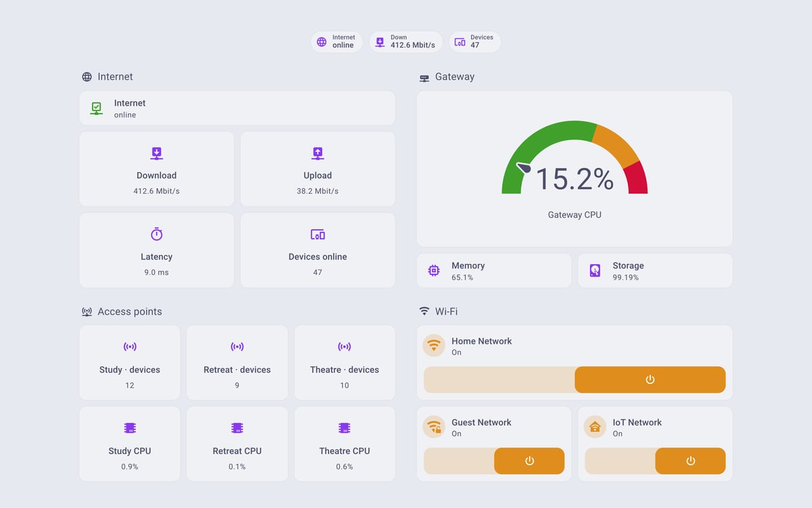This screenshot has height=508, width=812.
Task: Click the green Internet online status icon
Action: tap(97, 108)
